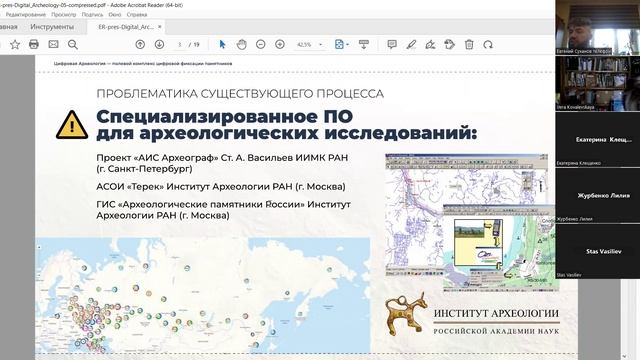Click the Russia sites map image
The height and width of the screenshot is (360, 640).
(x=202, y=296)
